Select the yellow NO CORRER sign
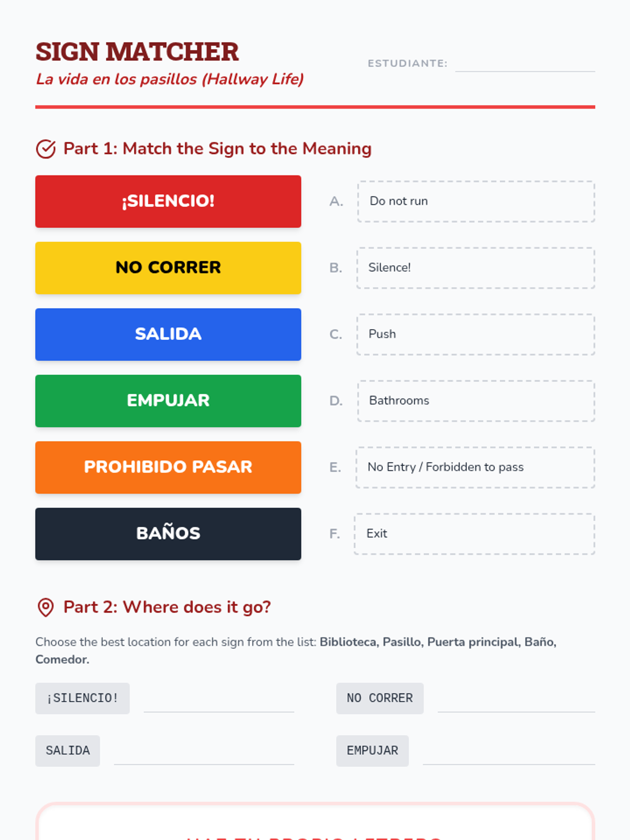 click(168, 268)
